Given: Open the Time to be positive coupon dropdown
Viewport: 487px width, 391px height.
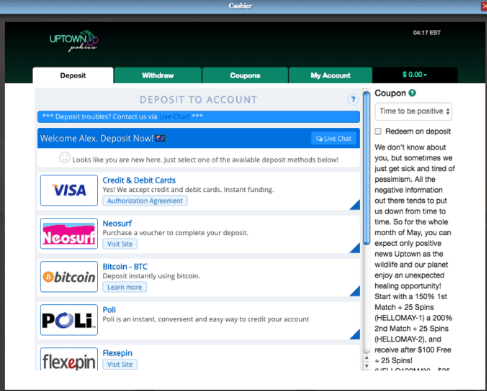Looking at the screenshot, I should [x=413, y=111].
